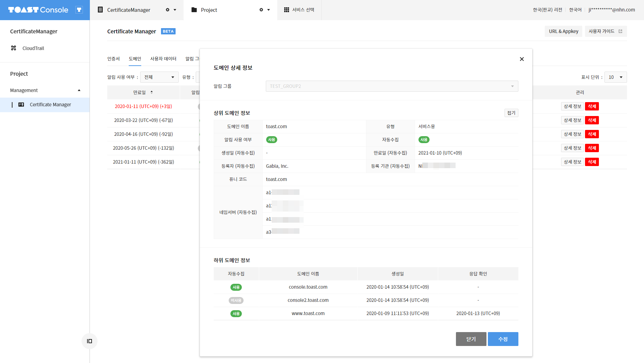This screenshot has height=363, width=644.
Task: Delete the 2021-01-11 row with 삭제
Action: [592, 162]
